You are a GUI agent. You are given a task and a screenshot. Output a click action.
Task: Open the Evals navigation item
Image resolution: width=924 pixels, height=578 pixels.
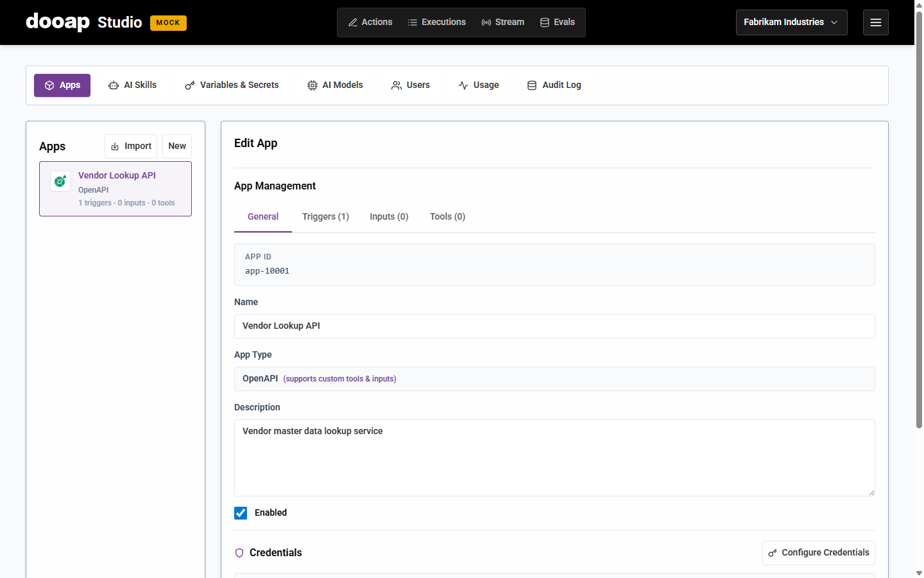[x=558, y=22]
